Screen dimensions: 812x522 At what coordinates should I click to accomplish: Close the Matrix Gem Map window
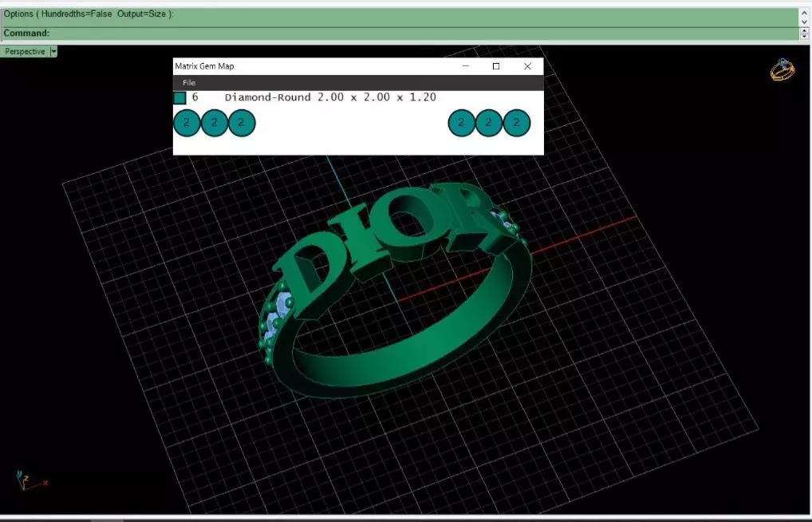point(527,65)
